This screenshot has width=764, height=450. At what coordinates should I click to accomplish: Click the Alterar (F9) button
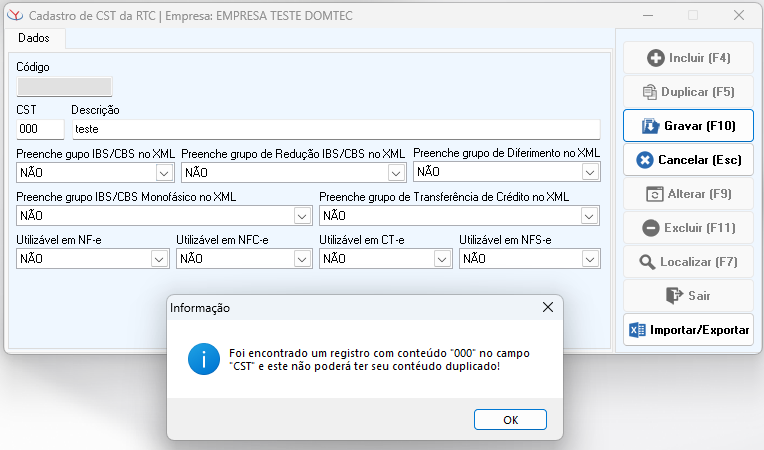[x=687, y=194]
